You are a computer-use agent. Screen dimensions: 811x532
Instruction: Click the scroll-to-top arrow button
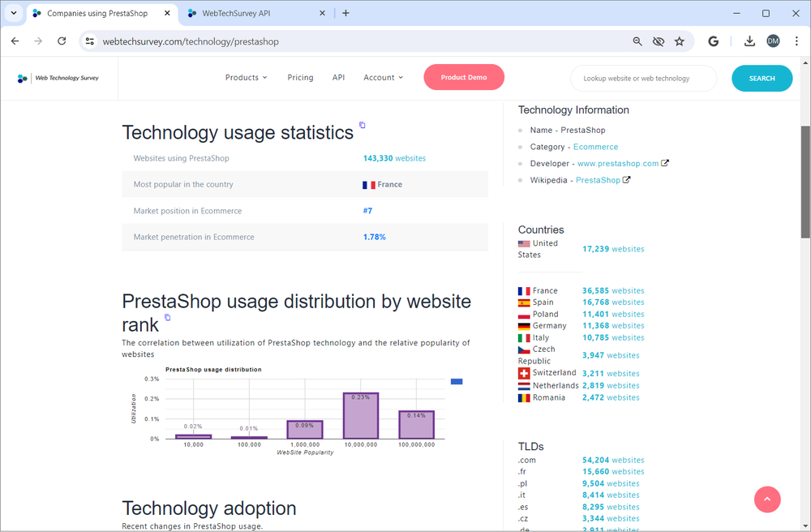pos(767,500)
